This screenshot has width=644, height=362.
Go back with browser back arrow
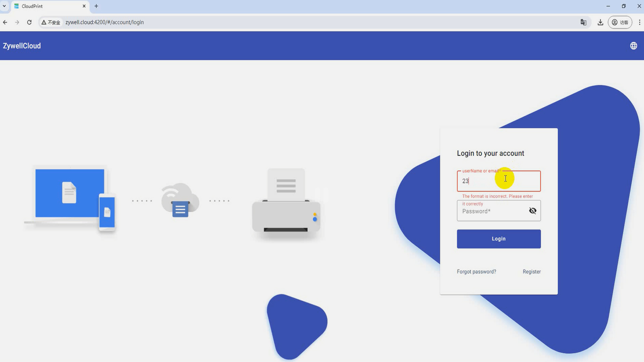pyautogui.click(x=5, y=22)
